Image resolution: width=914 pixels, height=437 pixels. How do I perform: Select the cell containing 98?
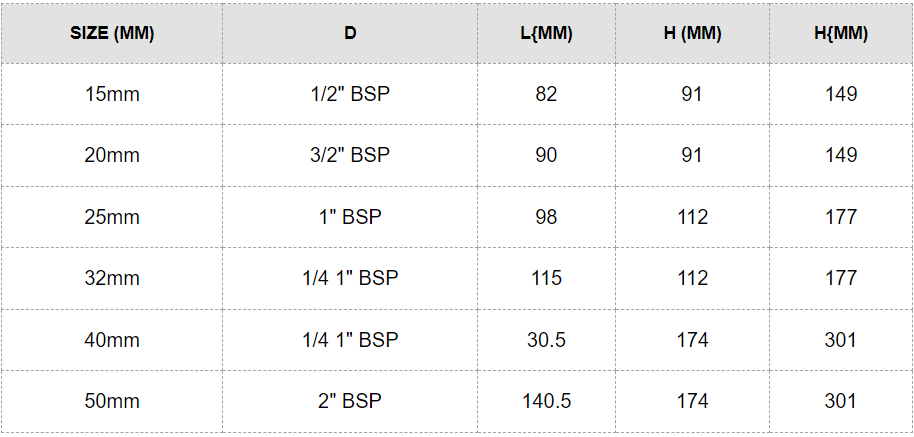546,217
